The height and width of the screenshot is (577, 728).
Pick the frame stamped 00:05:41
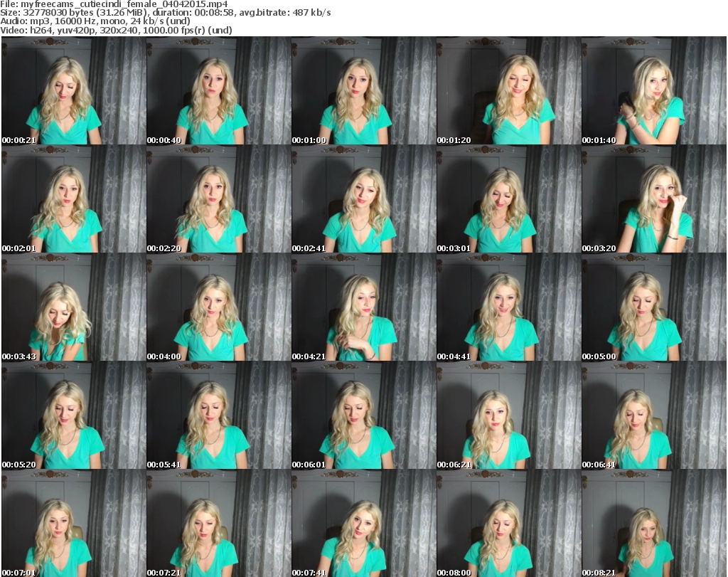[219, 415]
